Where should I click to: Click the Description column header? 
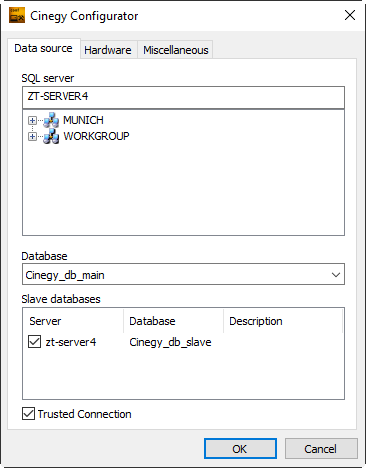pos(283,321)
